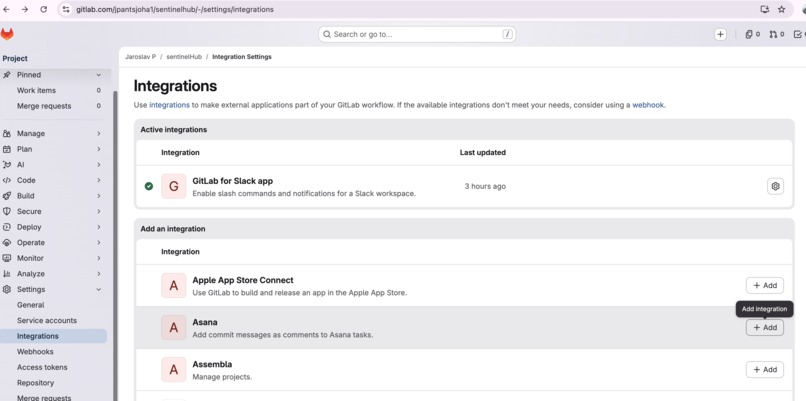The height and width of the screenshot is (401, 806).
Task: Click the Secure shield icon
Action: point(7,211)
